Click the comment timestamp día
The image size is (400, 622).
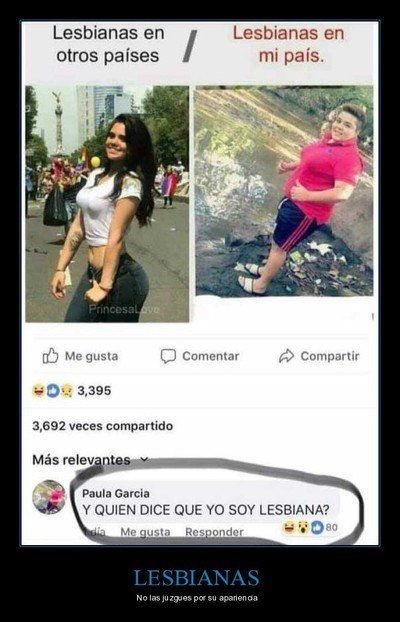(96, 532)
